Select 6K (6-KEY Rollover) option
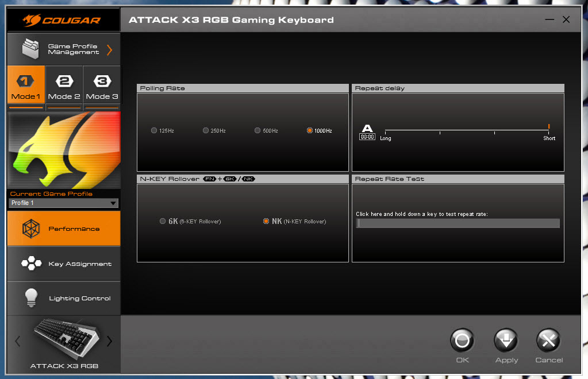 (x=190, y=221)
